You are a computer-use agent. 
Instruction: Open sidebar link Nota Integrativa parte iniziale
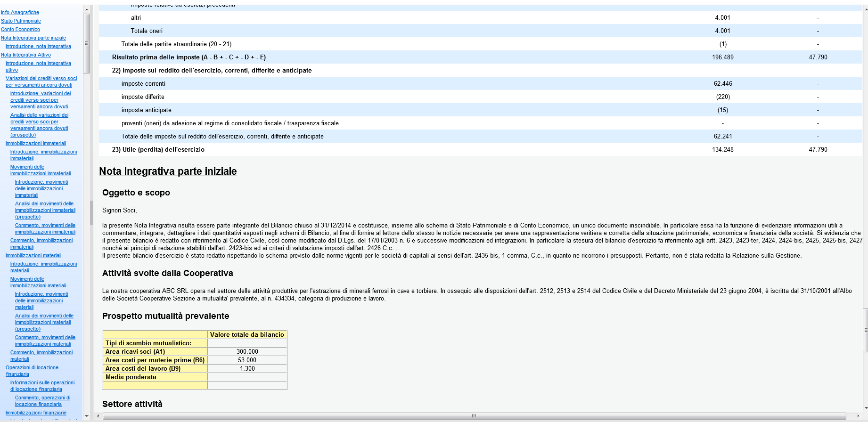[33, 38]
